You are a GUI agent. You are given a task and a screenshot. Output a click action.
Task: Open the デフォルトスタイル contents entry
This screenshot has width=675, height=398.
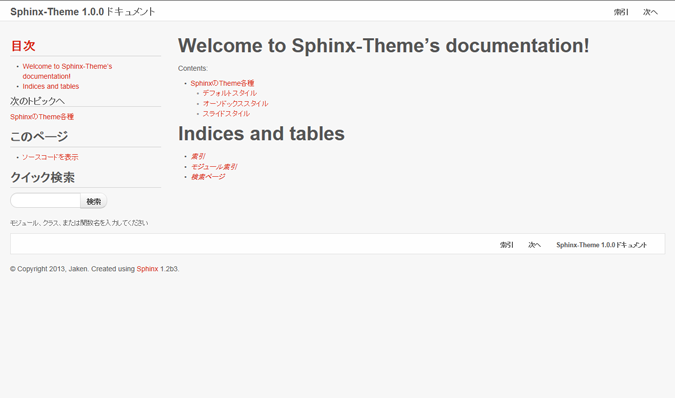pos(229,93)
